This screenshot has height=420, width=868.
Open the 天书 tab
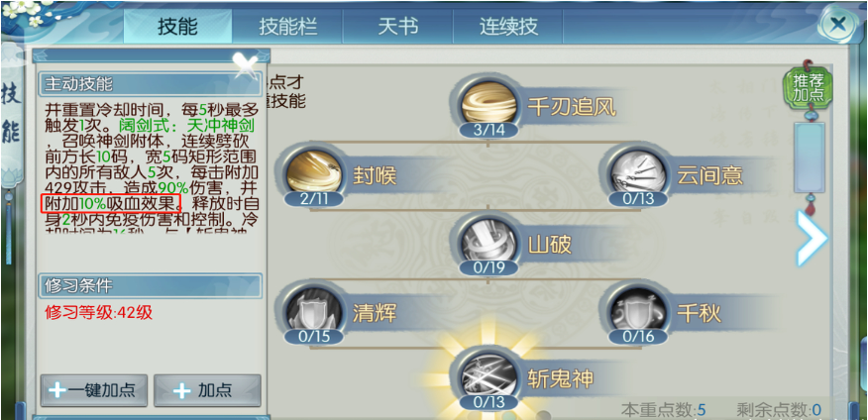(397, 27)
